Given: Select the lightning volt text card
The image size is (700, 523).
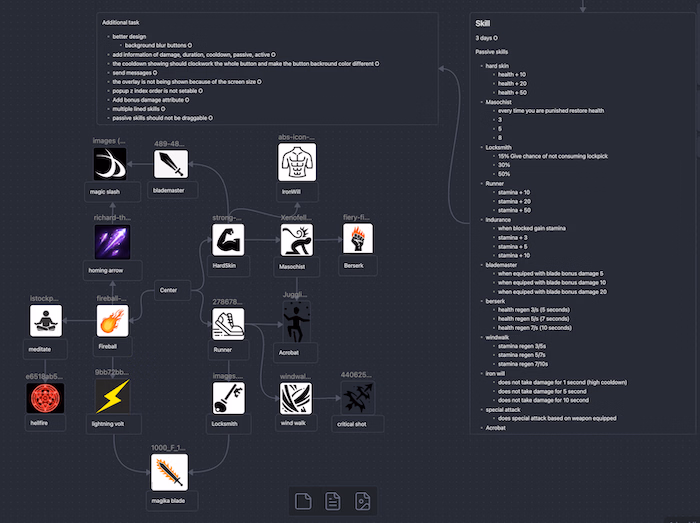Looking at the screenshot, I should click(113, 424).
